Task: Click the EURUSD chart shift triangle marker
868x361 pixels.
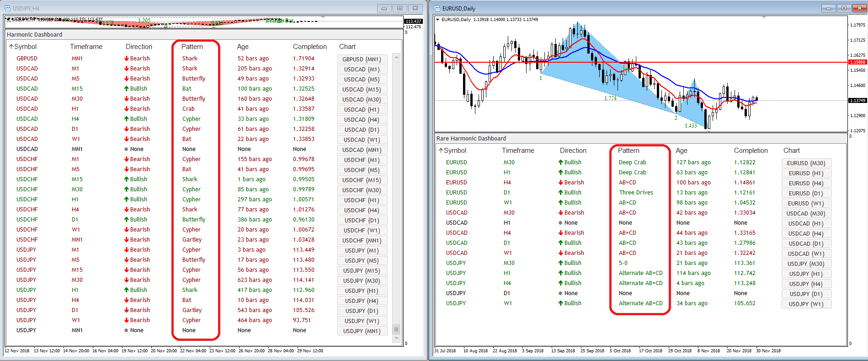Action: coord(764,17)
